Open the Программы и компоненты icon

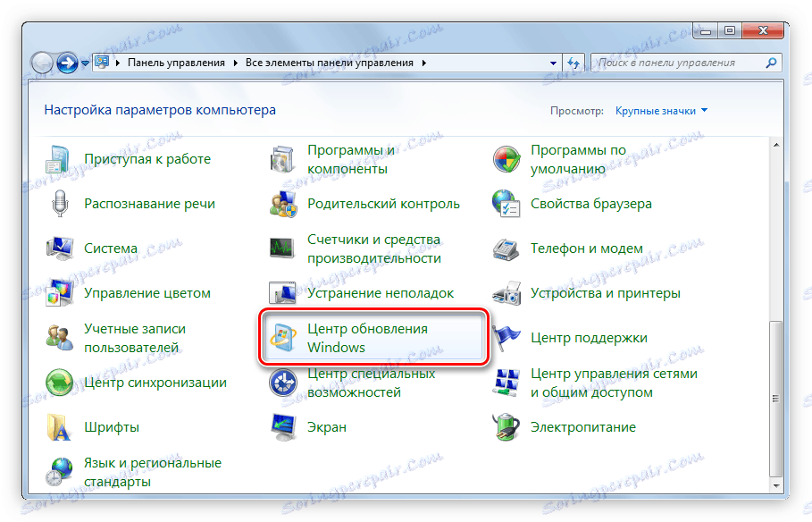pyautogui.click(x=283, y=159)
